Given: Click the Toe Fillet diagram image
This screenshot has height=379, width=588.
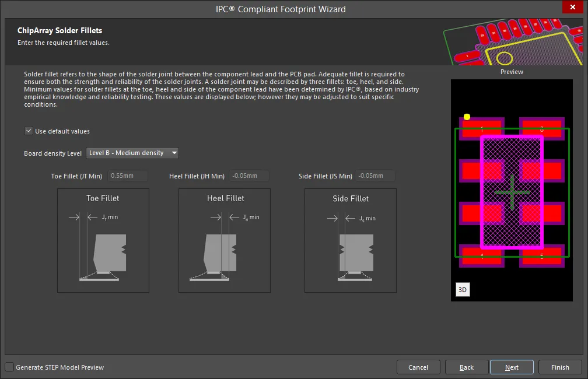Looking at the screenshot, I should pyautogui.click(x=103, y=240).
